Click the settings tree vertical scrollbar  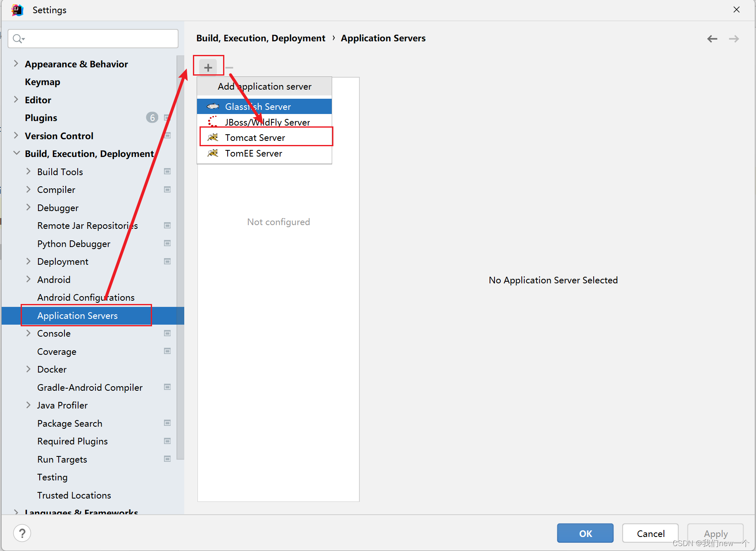pos(180,257)
